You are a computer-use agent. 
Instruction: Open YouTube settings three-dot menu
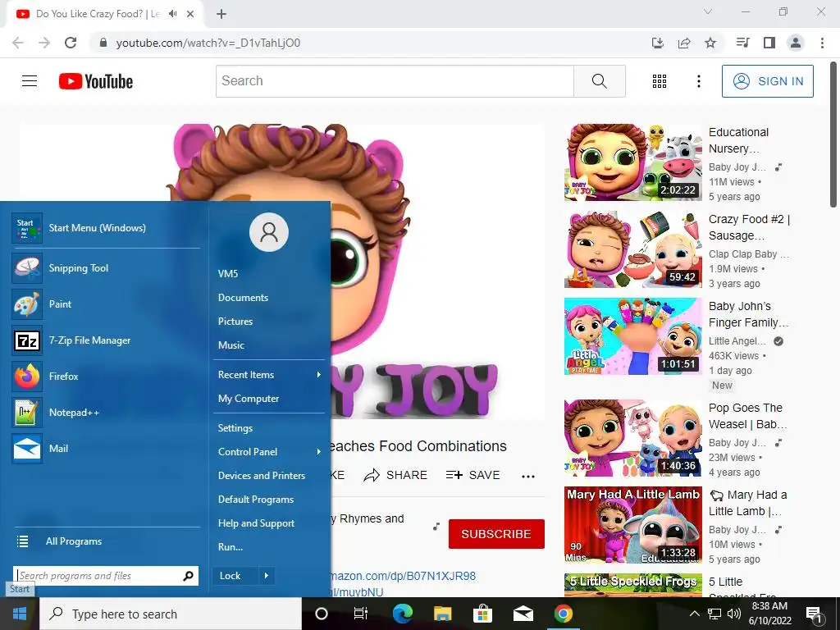tap(699, 81)
